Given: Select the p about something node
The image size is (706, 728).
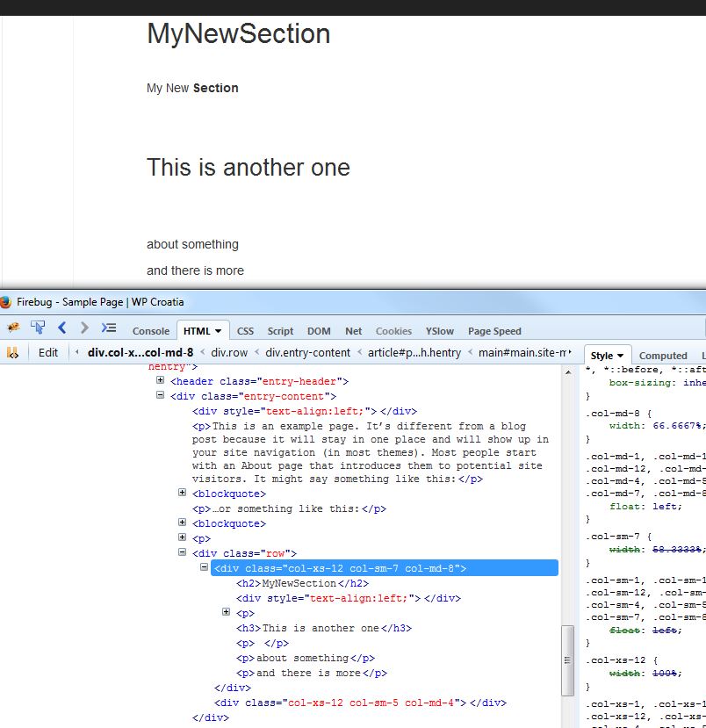Looking at the screenshot, I should (x=306, y=659).
